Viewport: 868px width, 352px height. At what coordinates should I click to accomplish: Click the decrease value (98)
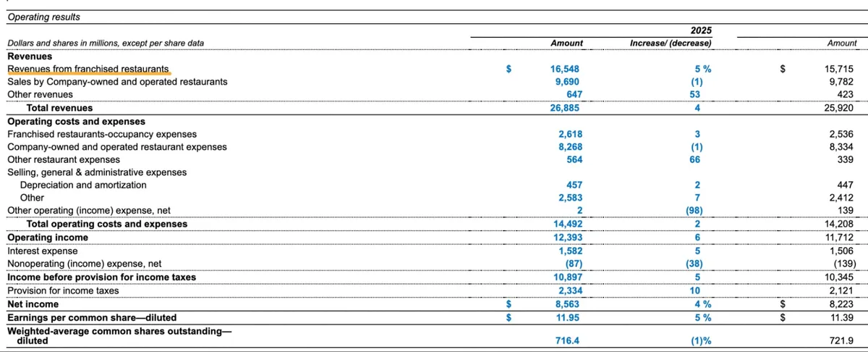point(694,211)
